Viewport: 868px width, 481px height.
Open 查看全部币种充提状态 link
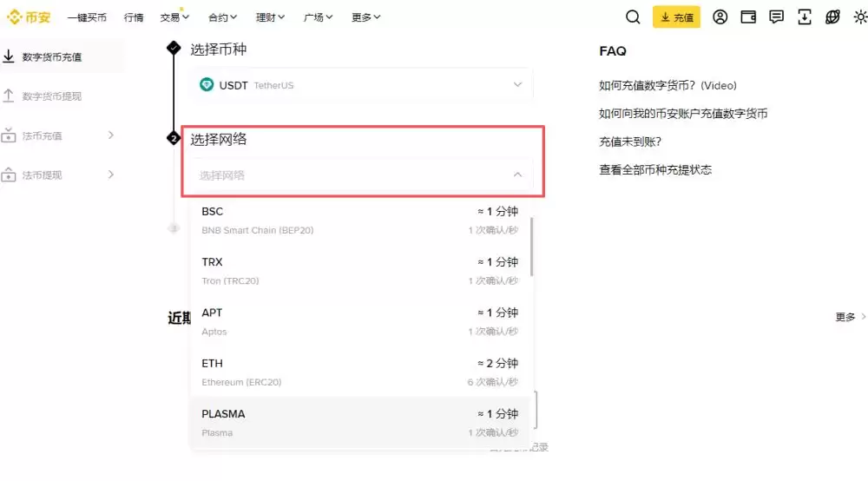tap(655, 170)
